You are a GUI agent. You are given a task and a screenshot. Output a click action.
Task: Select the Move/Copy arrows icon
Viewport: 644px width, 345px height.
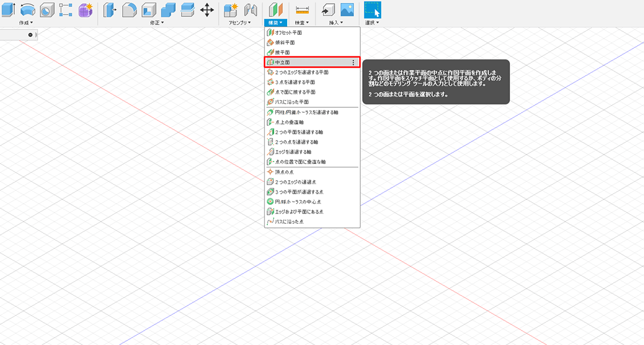207,9
